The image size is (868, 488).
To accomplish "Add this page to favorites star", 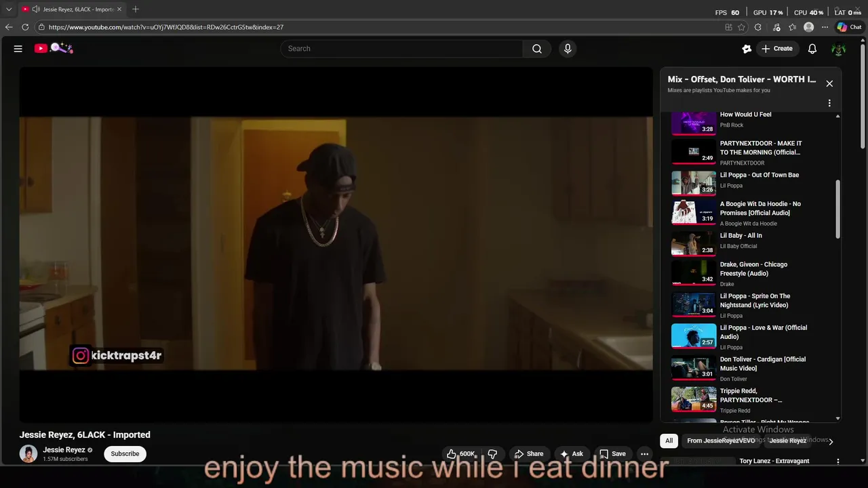I will (x=741, y=27).
